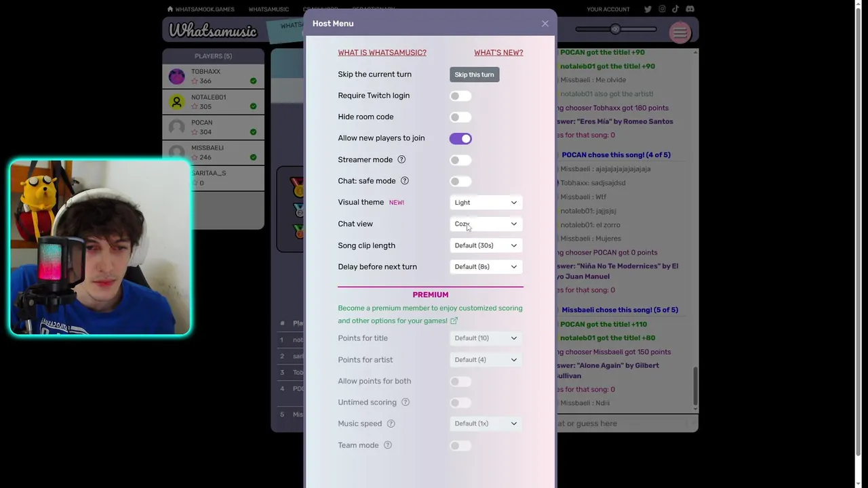Click TOBHAXX's purple avatar
This screenshot has width=868, height=488.
(177, 76)
